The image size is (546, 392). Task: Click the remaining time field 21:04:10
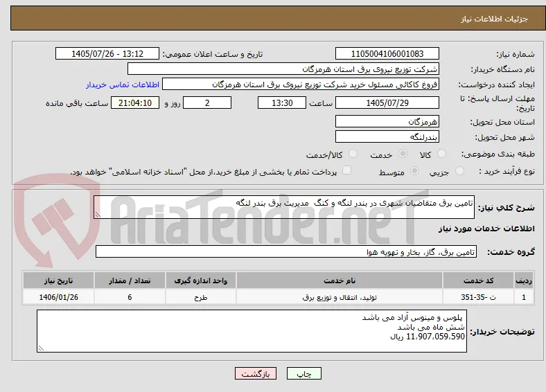[135, 103]
